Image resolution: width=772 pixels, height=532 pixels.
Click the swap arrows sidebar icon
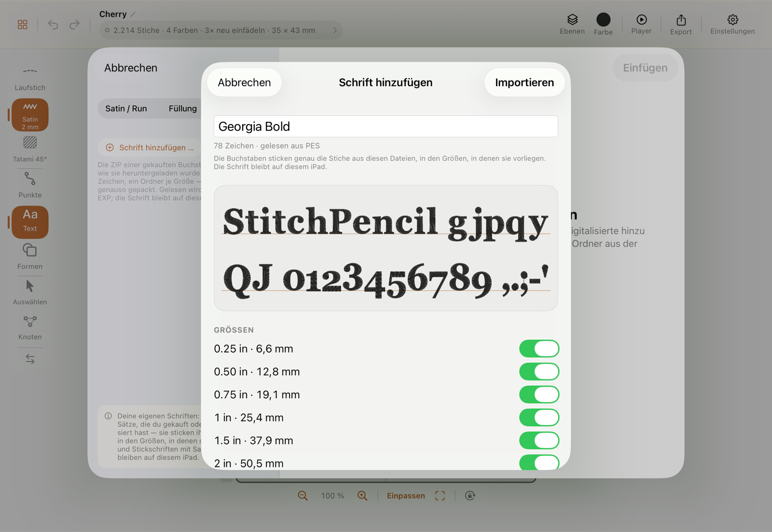[x=30, y=359]
